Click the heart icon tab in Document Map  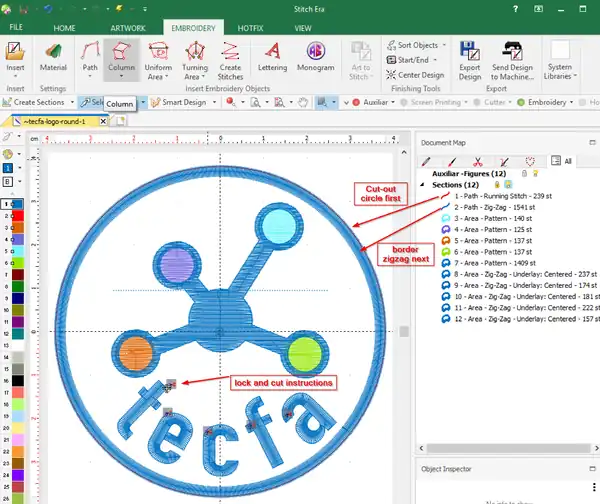[530, 160]
